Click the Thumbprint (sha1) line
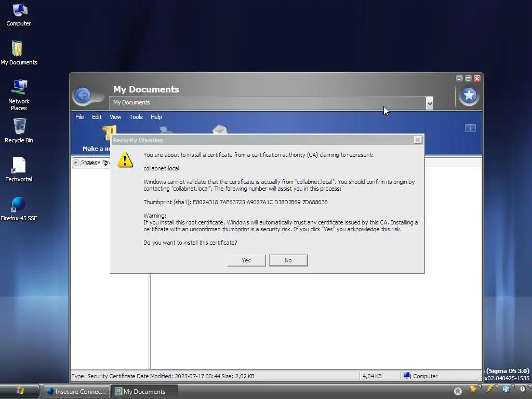Screen dimensions: 532x399 pos(235,202)
